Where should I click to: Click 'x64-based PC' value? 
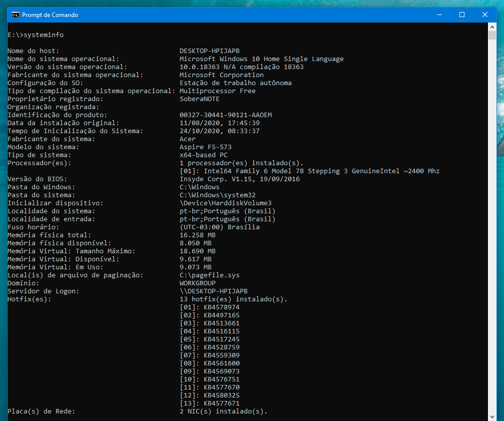coord(204,155)
